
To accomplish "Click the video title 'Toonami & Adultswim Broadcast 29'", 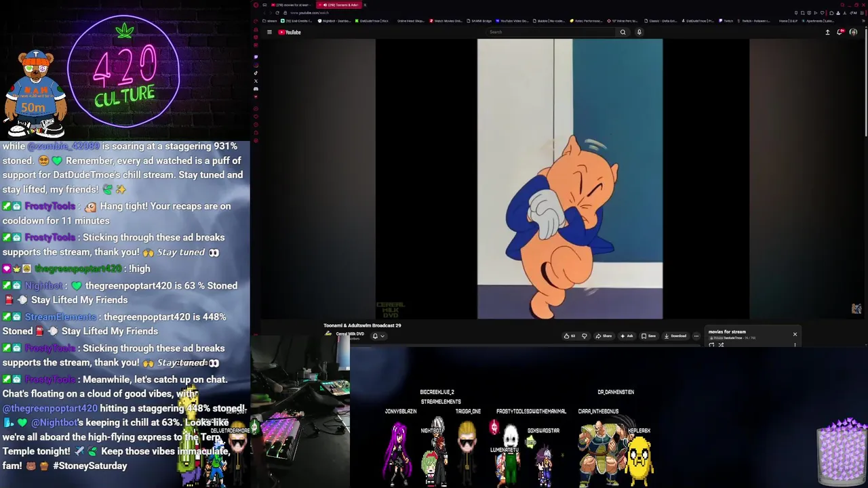I will tap(362, 325).
